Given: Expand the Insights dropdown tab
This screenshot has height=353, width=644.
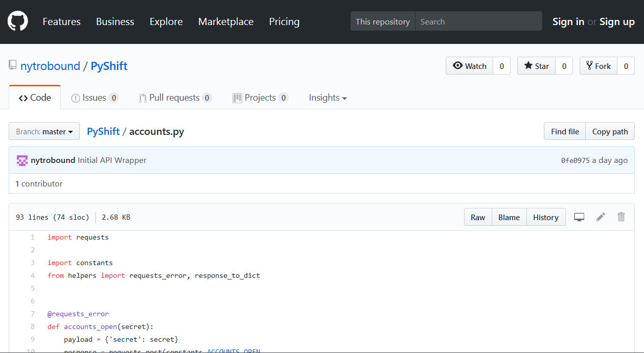Looking at the screenshot, I should [328, 98].
